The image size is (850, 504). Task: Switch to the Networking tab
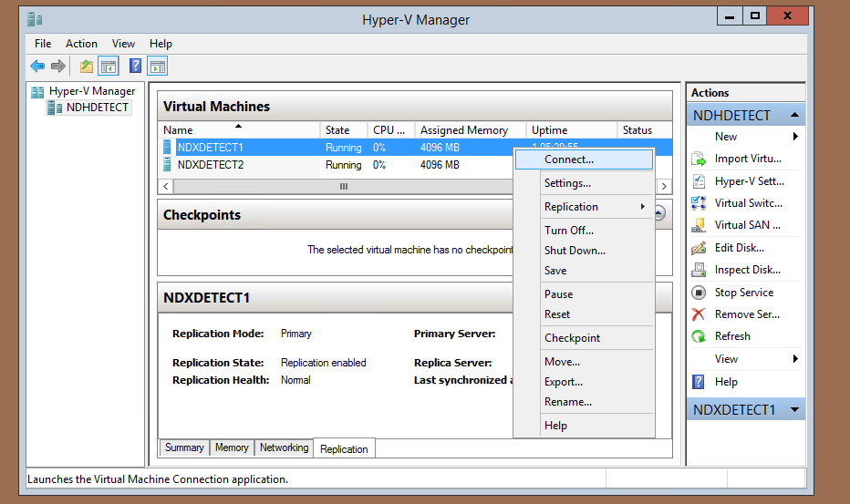(x=284, y=447)
